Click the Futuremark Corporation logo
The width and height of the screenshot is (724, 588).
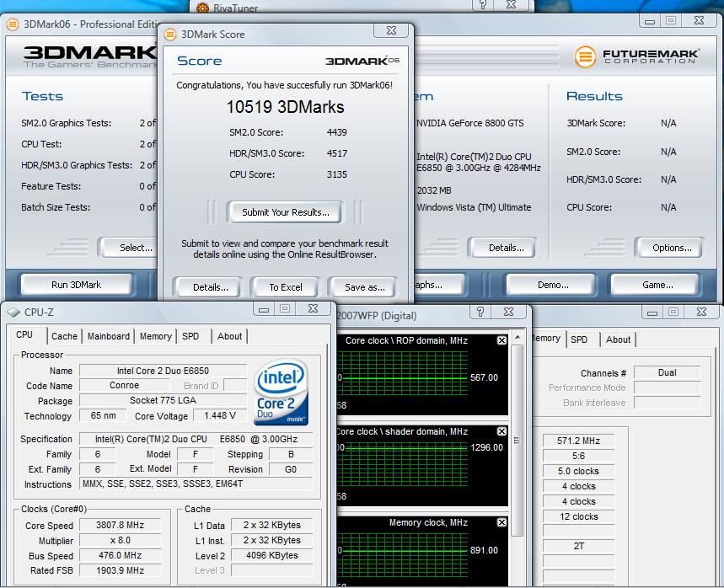pos(637,56)
